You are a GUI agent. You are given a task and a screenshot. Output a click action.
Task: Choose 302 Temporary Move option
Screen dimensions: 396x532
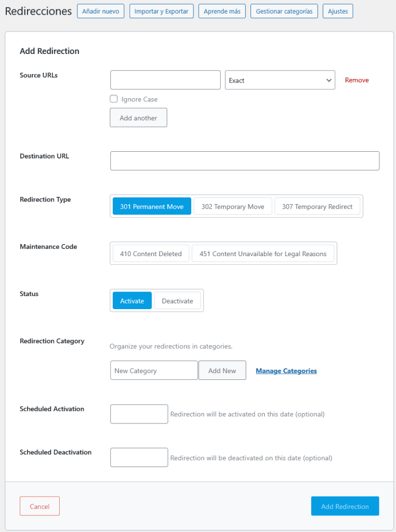click(233, 207)
